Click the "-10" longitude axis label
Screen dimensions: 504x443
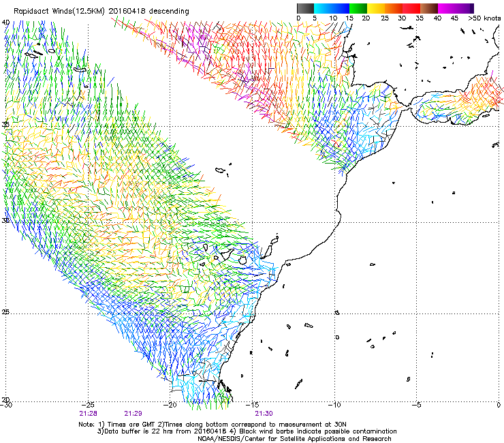[x=334, y=405]
